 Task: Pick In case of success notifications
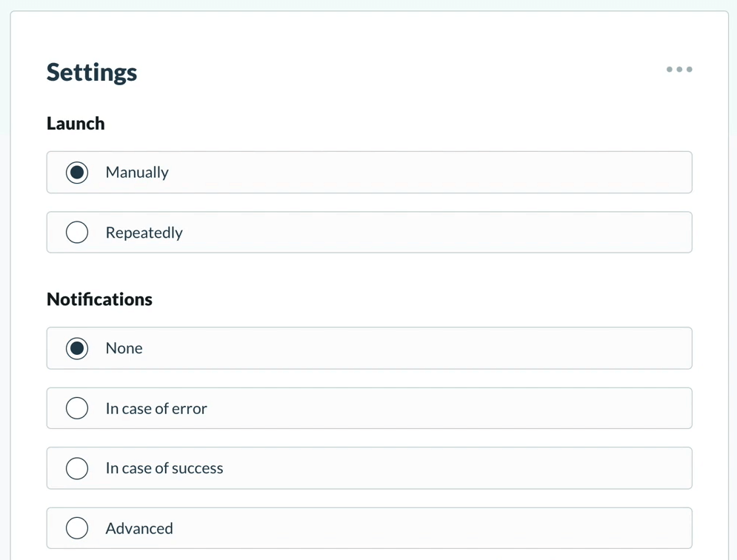[x=369, y=468]
